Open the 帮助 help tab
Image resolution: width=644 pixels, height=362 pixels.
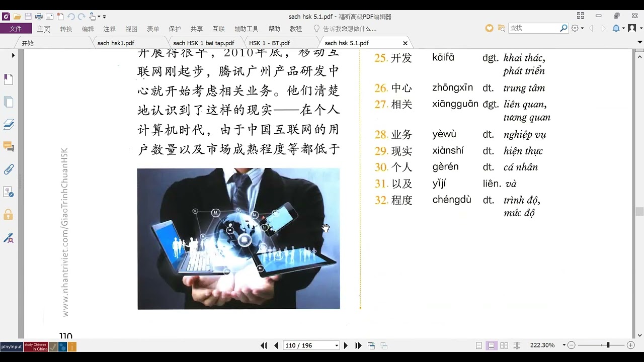point(274,29)
